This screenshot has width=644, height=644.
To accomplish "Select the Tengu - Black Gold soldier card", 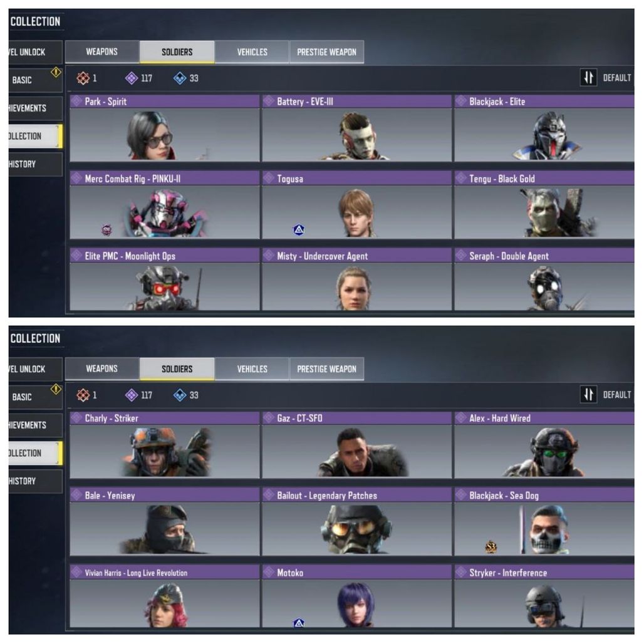I will click(544, 205).
